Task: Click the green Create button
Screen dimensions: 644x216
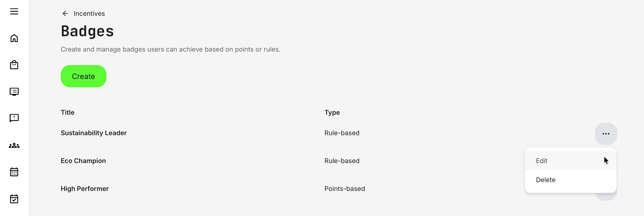Action: 83,76
